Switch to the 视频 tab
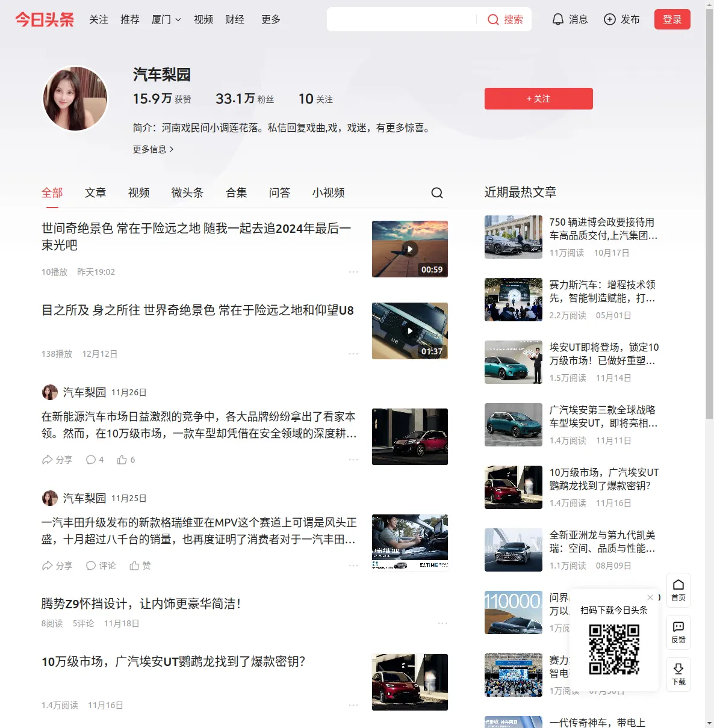The image size is (714, 728). pos(139,193)
